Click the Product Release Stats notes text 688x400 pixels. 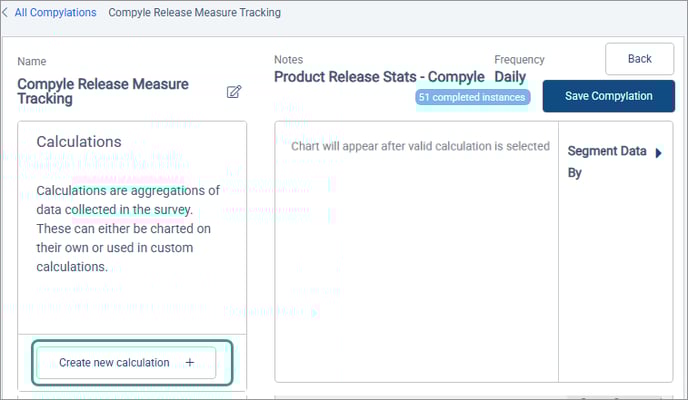[x=379, y=76]
